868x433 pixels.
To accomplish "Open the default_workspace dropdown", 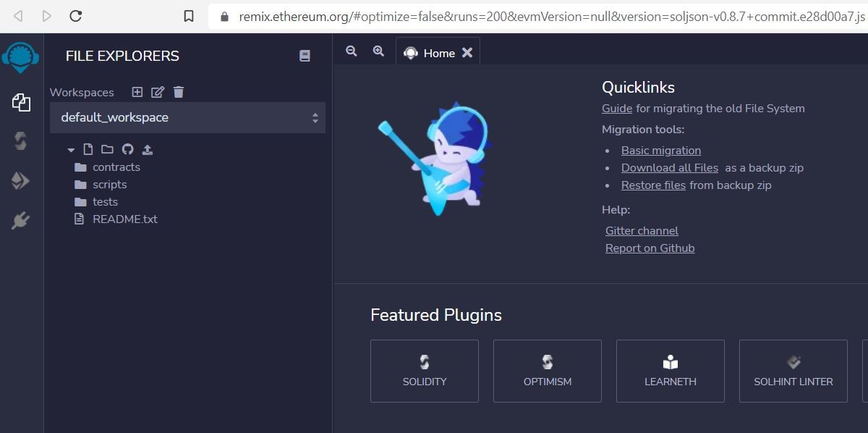I will click(x=187, y=117).
